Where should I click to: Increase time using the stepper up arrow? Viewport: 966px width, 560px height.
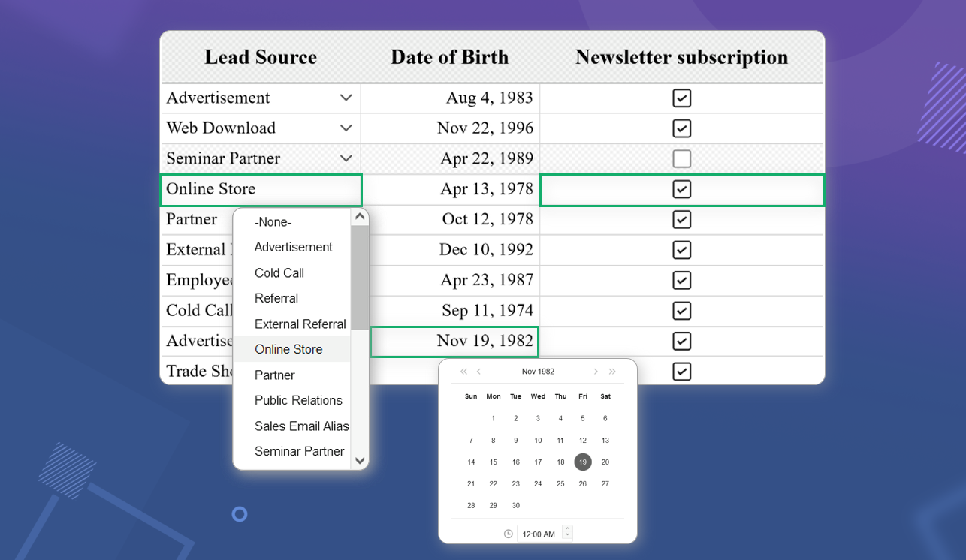[x=567, y=529]
